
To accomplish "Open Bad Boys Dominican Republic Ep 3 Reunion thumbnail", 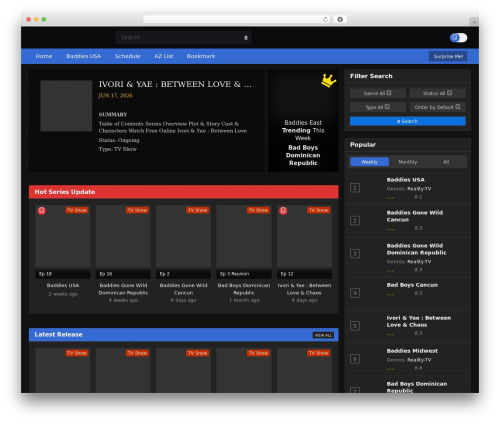I will 244,242.
